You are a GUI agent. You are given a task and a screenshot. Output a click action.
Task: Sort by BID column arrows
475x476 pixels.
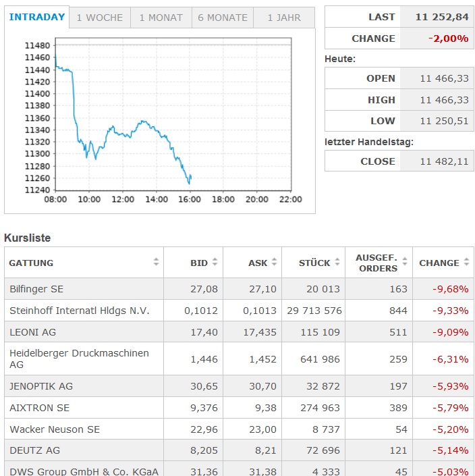click(x=215, y=263)
